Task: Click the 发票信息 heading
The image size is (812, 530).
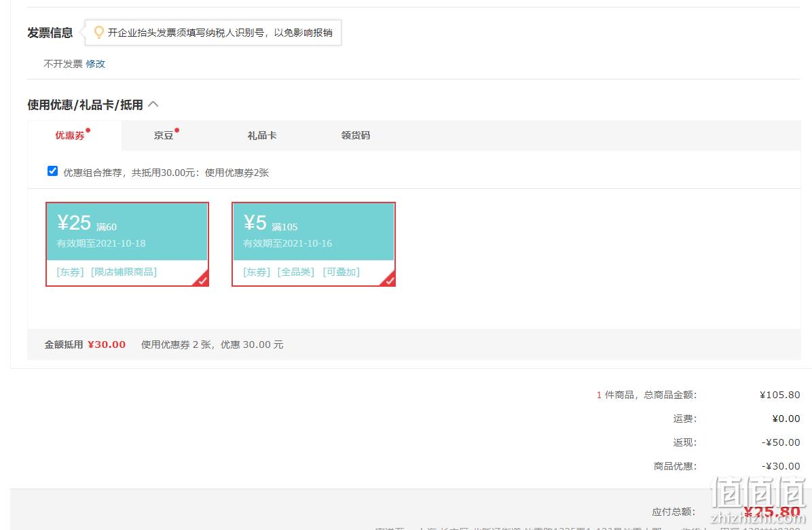Action: [x=50, y=33]
